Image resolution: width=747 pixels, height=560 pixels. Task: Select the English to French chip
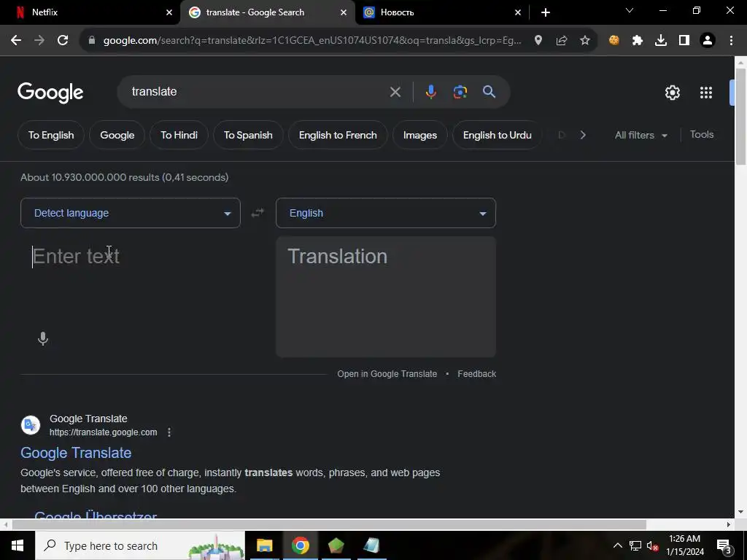point(338,135)
